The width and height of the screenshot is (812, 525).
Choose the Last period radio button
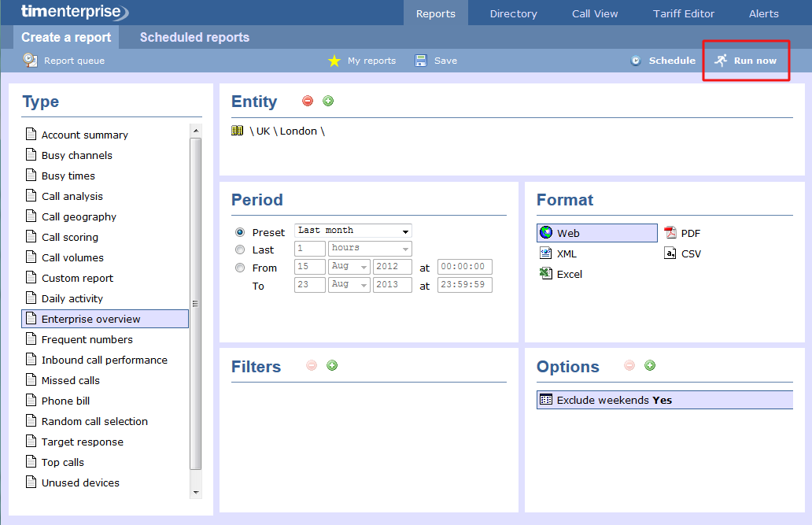(241, 249)
